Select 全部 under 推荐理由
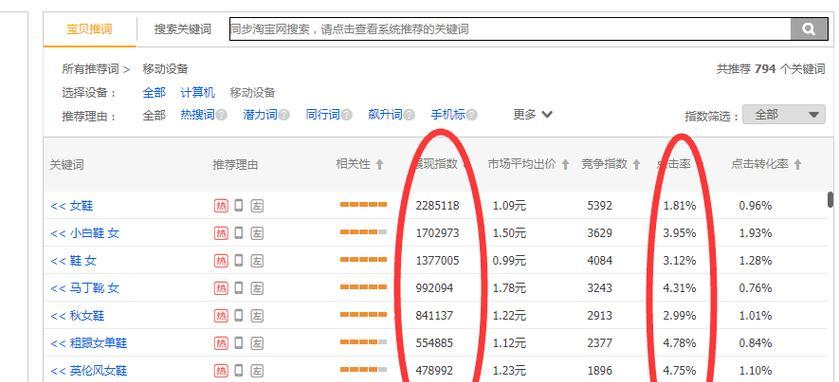The height and width of the screenshot is (382, 839). click(154, 115)
